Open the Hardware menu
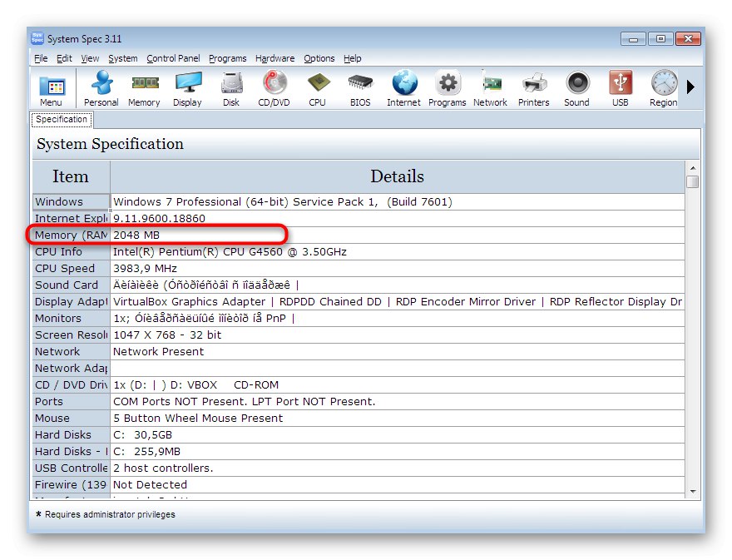 [275, 58]
